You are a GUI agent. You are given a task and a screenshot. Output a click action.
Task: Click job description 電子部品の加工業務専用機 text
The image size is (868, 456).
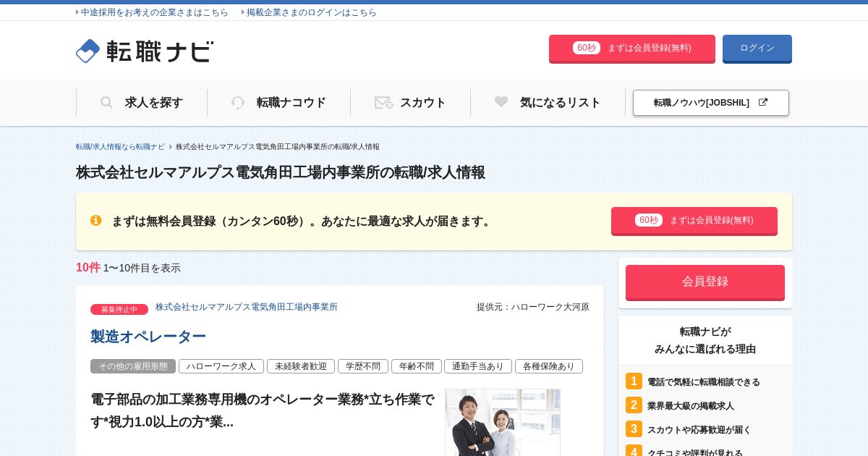coord(263,410)
